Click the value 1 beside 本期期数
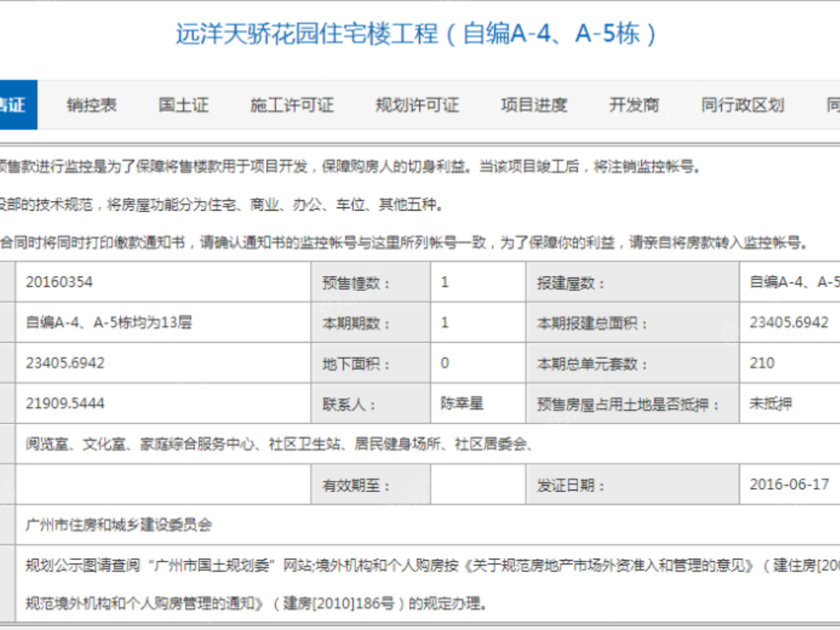This screenshot has height=630, width=840. click(445, 323)
